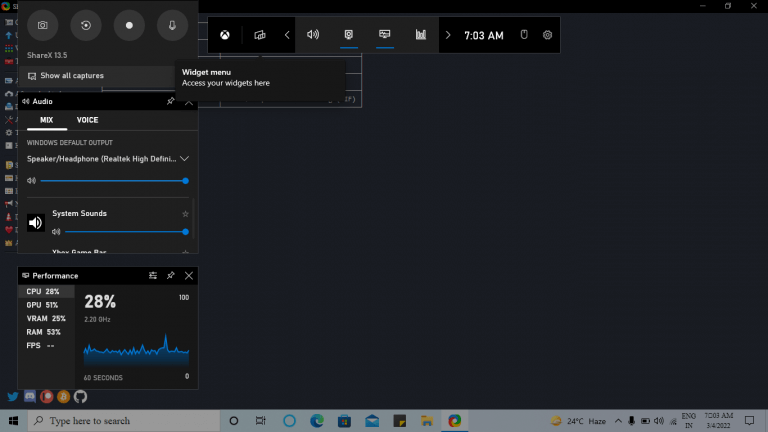The height and width of the screenshot is (432, 768).
Task: Open the Twitter icon link
Action: click(13, 396)
